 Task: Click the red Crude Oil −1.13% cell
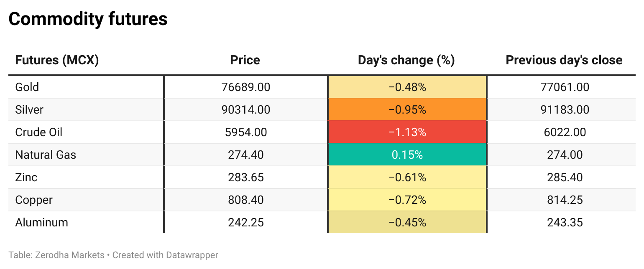pos(407,132)
